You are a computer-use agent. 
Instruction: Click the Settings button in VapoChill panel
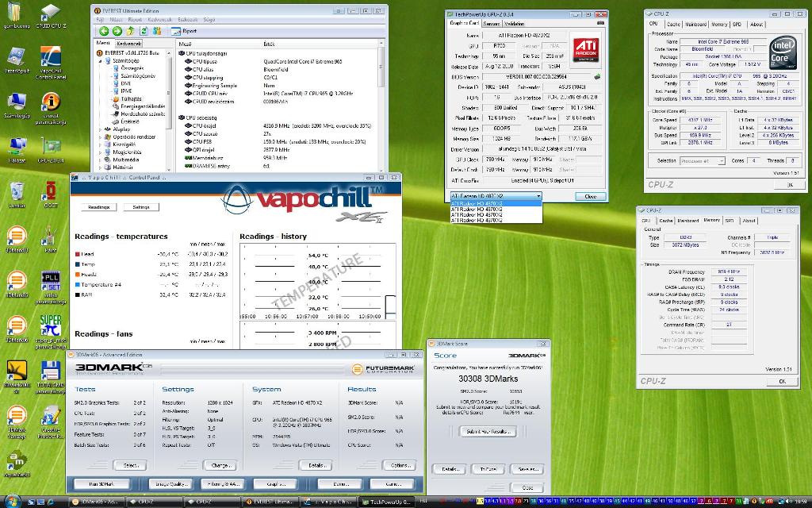141,207
